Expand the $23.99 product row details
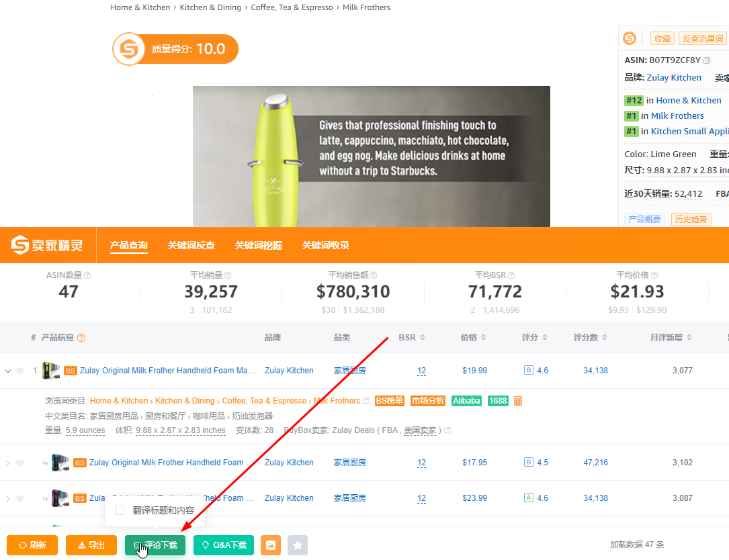The width and height of the screenshot is (729, 560). point(8,498)
